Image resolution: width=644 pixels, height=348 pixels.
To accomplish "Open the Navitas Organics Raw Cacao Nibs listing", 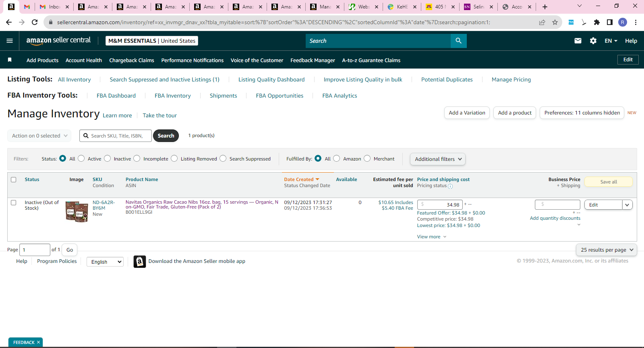I will pos(202,204).
